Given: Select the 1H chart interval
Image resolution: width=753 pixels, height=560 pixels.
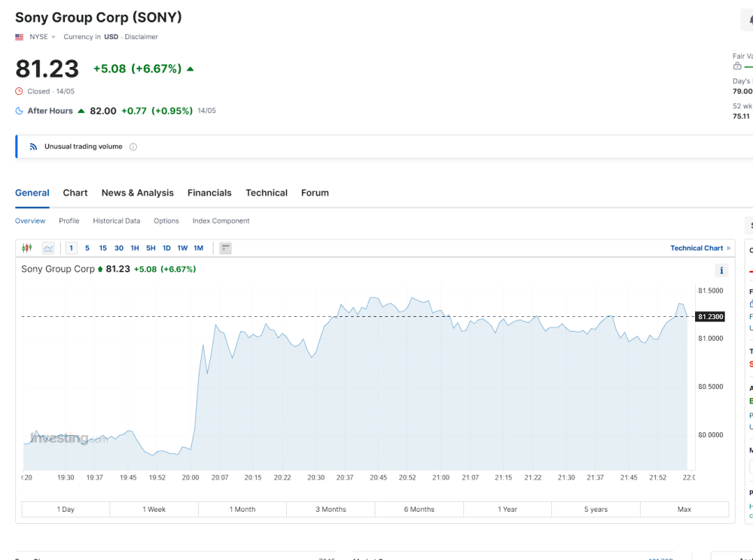Looking at the screenshot, I should tap(135, 248).
